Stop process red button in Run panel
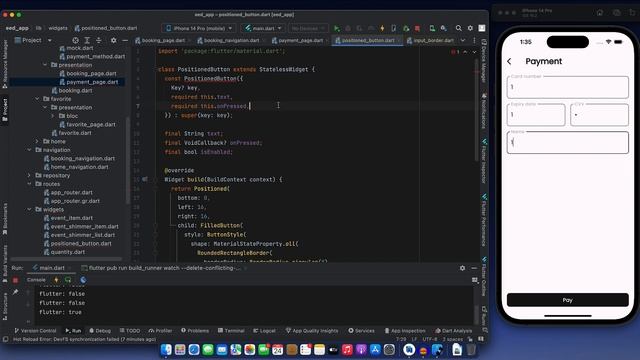 click(x=16, y=280)
